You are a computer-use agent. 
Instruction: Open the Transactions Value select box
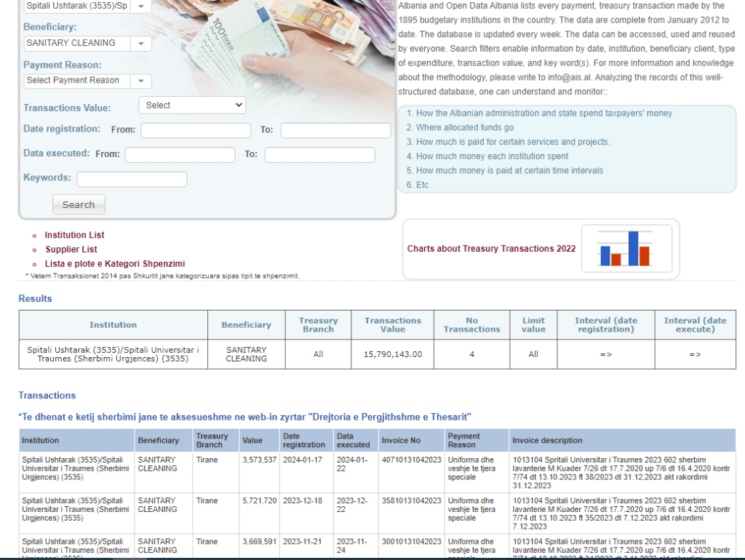[x=192, y=105]
